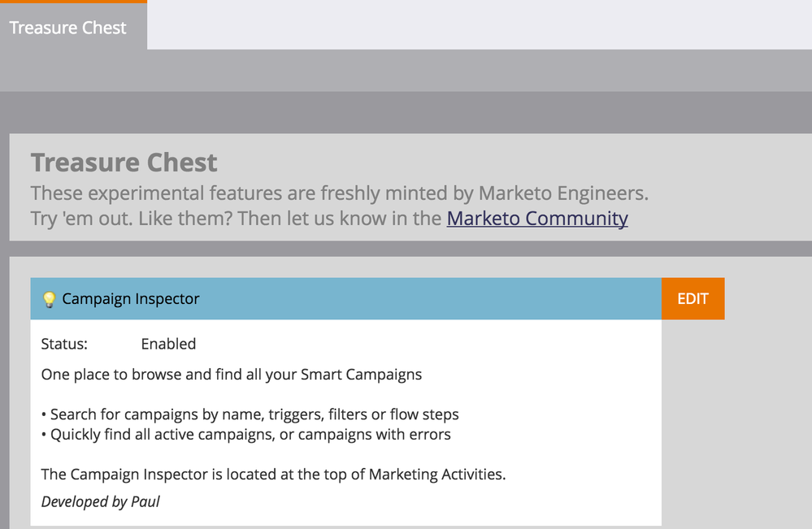Click the Enabled status value

168,344
